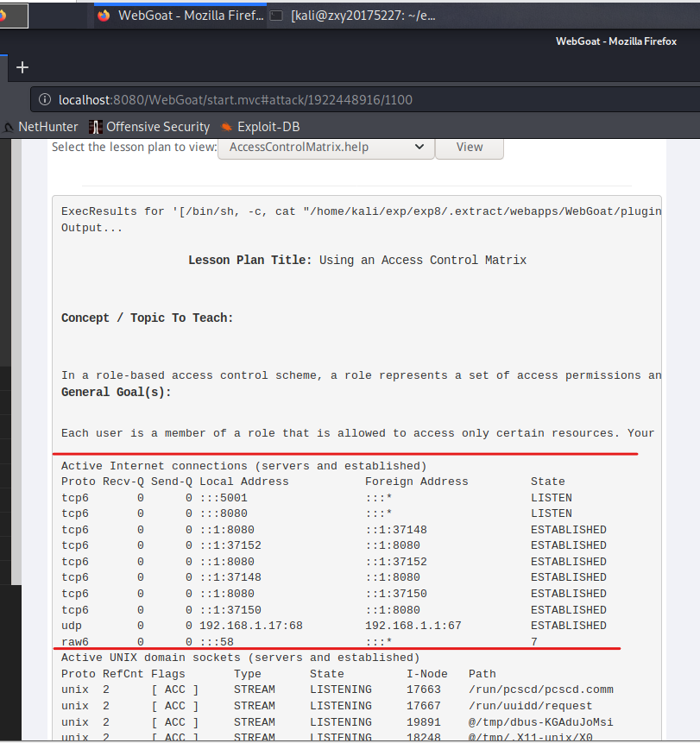The image size is (700, 743).
Task: Click local address '::1:37152'
Action: 230,545
